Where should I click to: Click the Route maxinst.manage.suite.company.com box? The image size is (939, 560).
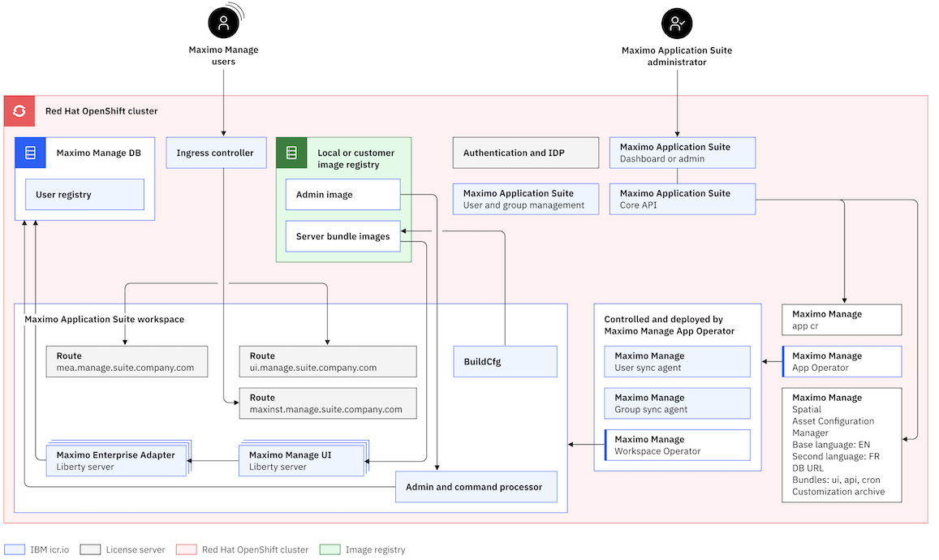(328, 403)
